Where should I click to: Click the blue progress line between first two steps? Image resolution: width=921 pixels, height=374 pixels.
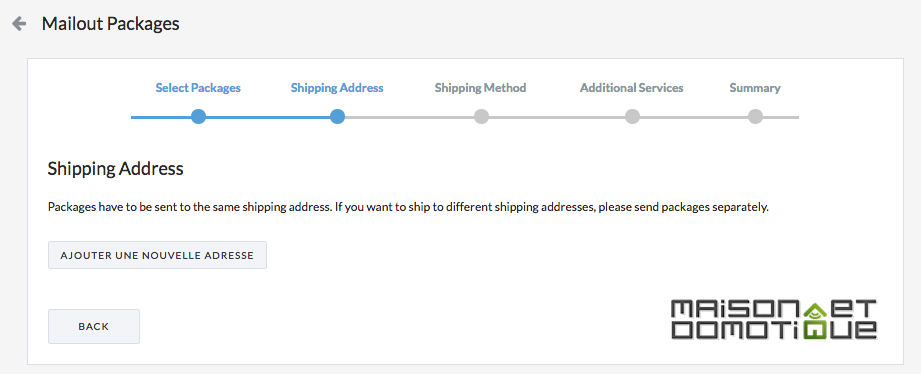click(x=268, y=117)
